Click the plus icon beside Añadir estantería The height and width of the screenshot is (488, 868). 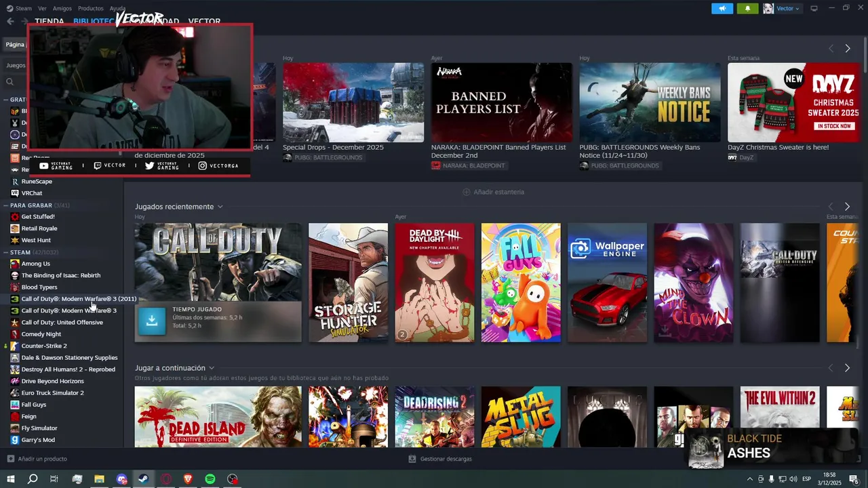466,192
